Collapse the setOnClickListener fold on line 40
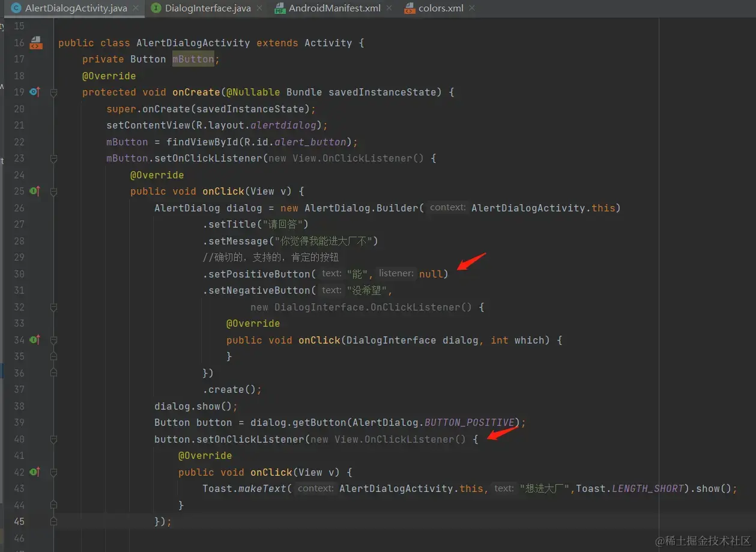The height and width of the screenshot is (552, 756). [x=53, y=439]
